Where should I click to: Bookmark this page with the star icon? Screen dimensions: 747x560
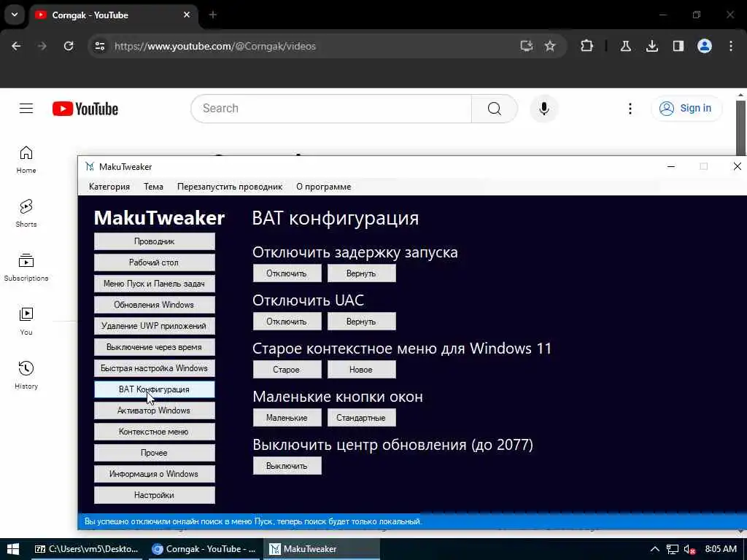pyautogui.click(x=550, y=46)
